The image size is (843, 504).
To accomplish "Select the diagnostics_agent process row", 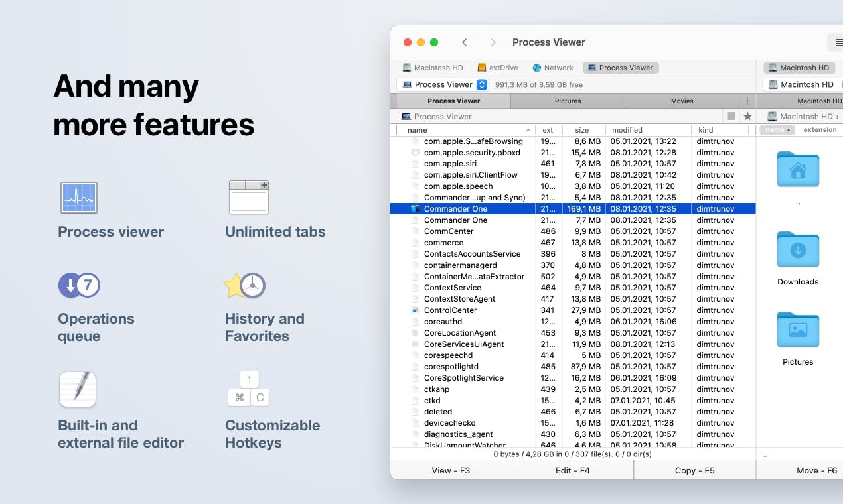I will (x=574, y=434).
